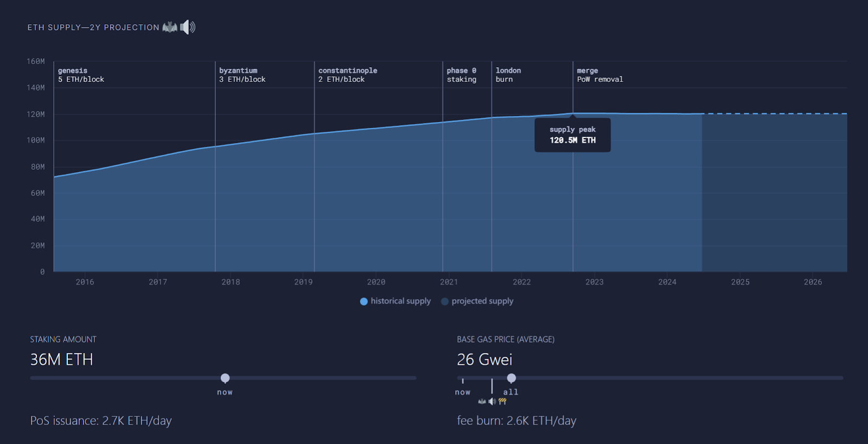Click the Base Gas Price slider handle
Screen dimensions: 868x444
511,378
